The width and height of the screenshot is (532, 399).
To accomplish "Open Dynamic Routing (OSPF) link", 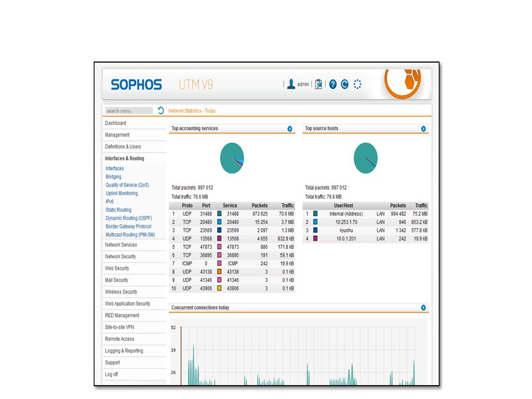I will coord(129,218).
